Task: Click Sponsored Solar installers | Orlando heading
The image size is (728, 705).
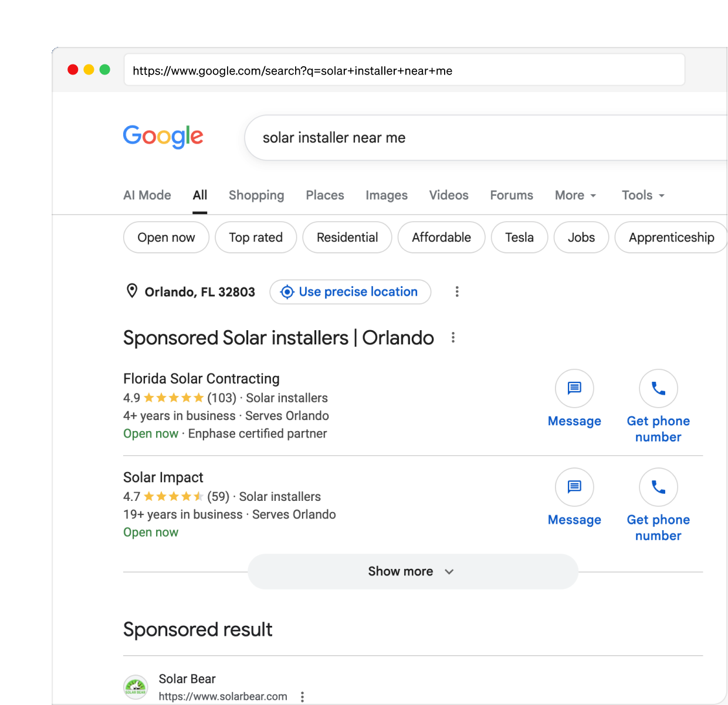Action: pyautogui.click(x=279, y=338)
